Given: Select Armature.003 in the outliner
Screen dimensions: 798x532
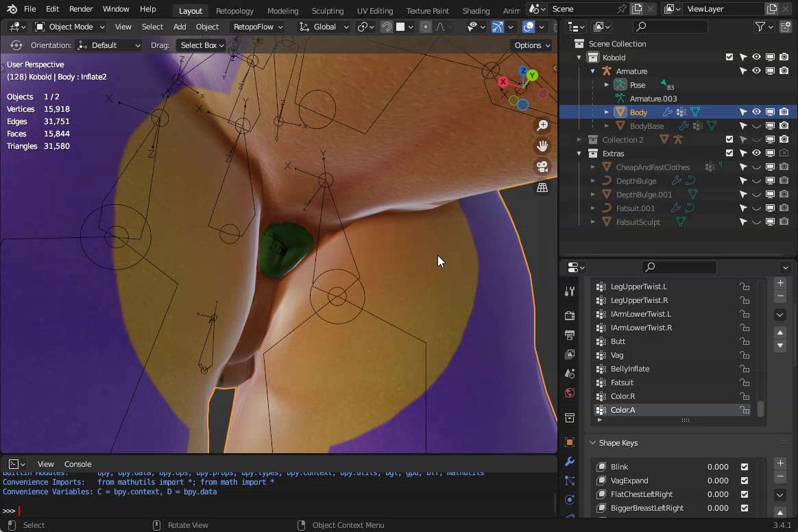Looking at the screenshot, I should 653,99.
